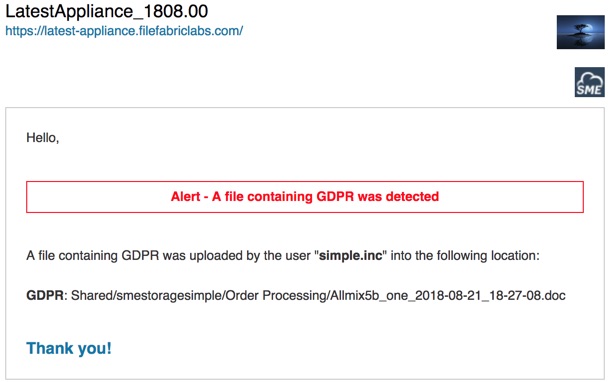Screen dimensions: 613x382
Task: Click the SME cloud logo icon
Action: click(590, 82)
